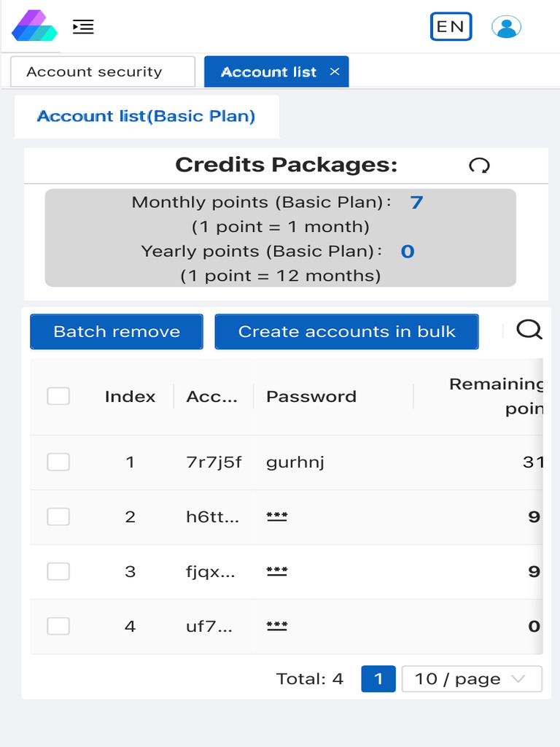Click account name 7r7j5f
This screenshot has width=560, height=747.
point(214,462)
